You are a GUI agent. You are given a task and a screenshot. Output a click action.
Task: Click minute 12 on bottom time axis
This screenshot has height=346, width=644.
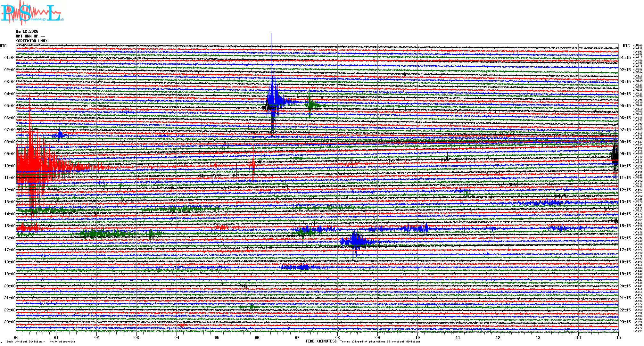(x=498, y=338)
